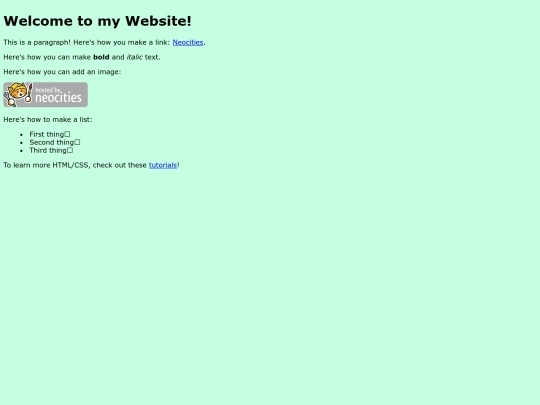Open the Neocities hyperlink
Screen dimensions: 540x405
(188, 42)
